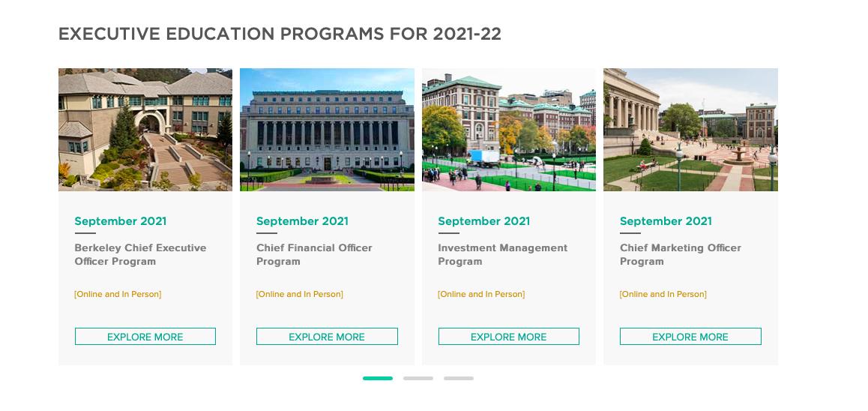Open the Investment Management Program campus image

[509, 130]
